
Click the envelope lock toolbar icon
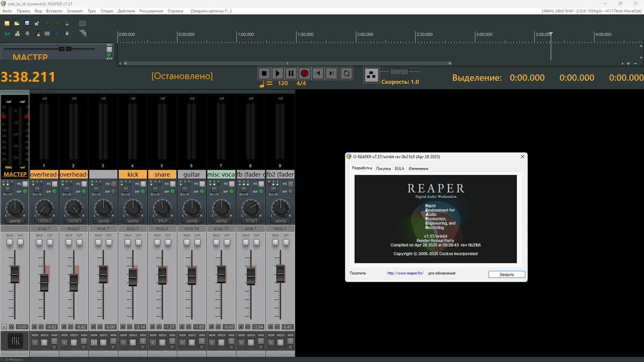(37, 34)
